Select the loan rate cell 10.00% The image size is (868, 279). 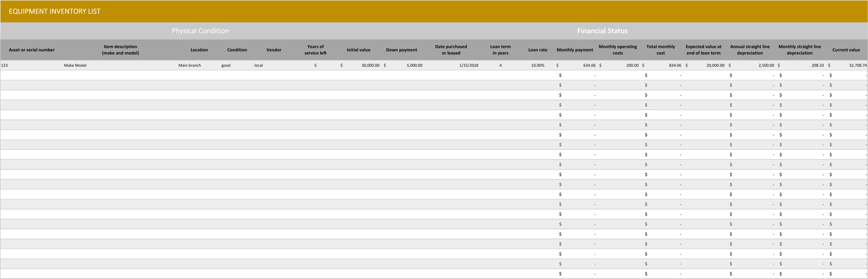click(x=538, y=65)
